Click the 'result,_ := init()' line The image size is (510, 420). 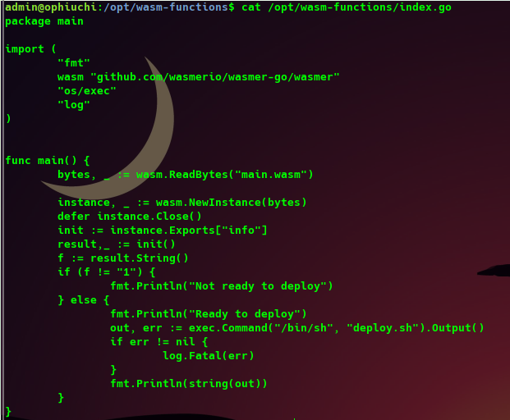tap(117, 244)
